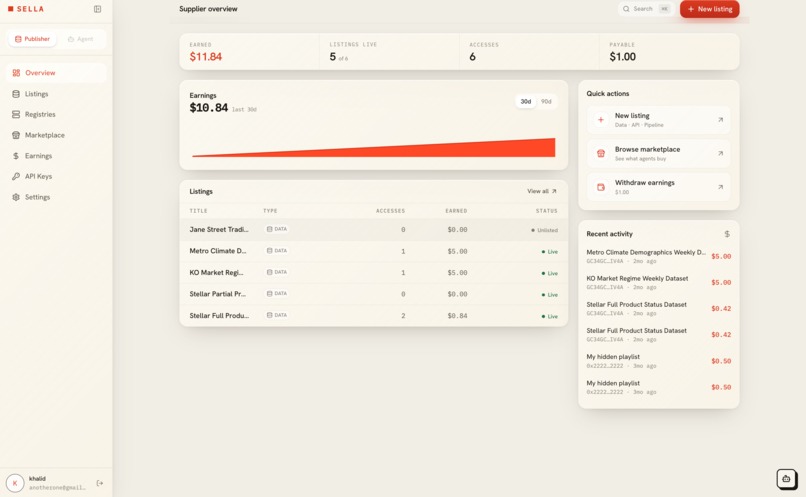Image resolution: width=806 pixels, height=497 pixels.
Task: Click Browse marketplace quick action
Action: click(658, 153)
